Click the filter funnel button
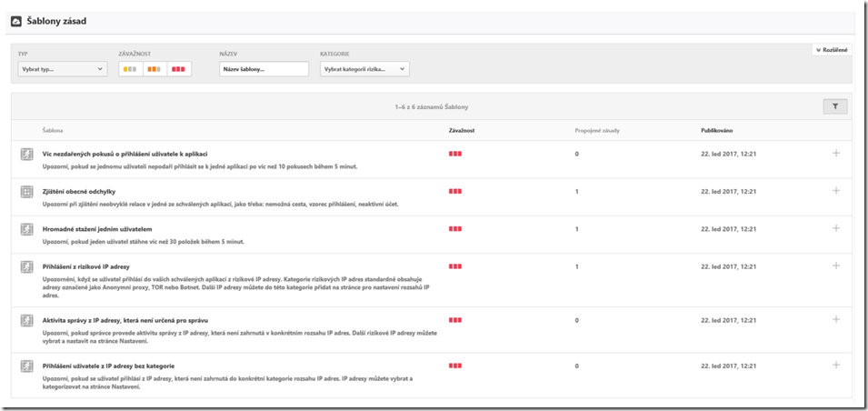 pos(834,107)
